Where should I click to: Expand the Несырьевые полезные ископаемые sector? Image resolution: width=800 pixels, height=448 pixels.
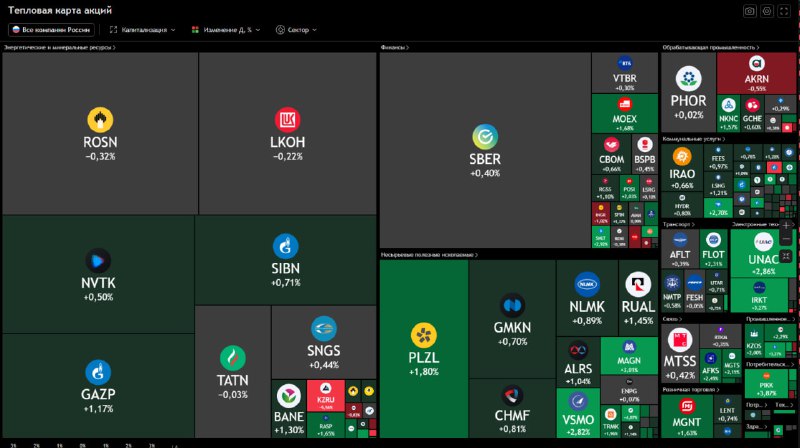click(429, 254)
